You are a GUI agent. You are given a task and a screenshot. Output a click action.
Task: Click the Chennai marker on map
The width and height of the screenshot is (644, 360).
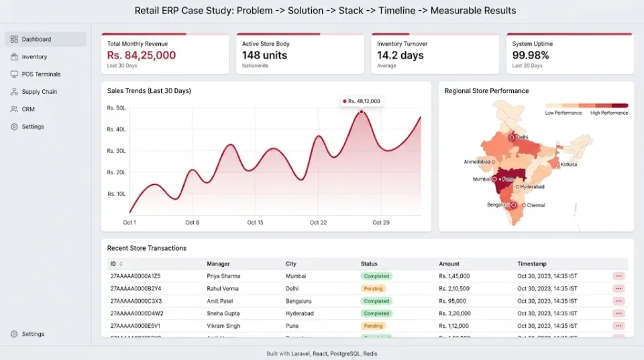tap(524, 205)
